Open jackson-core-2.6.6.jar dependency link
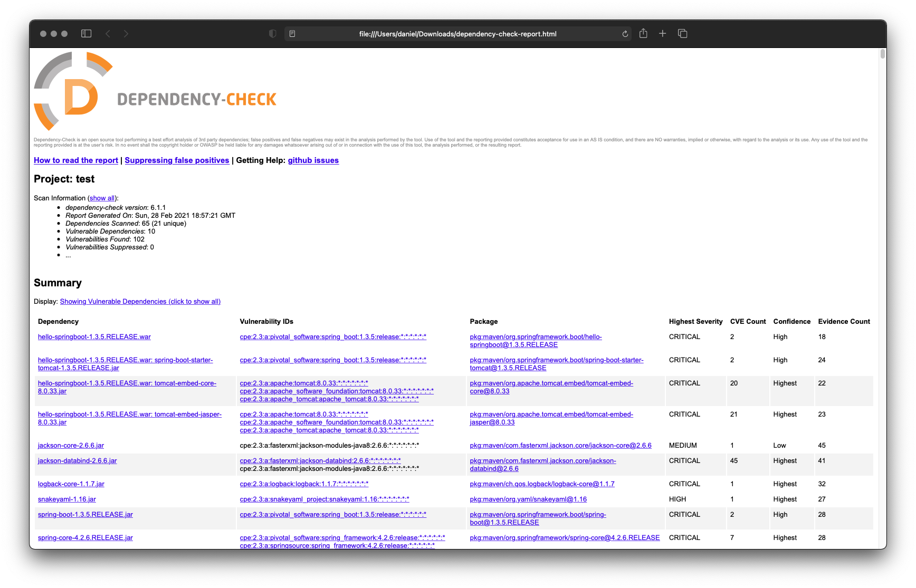Viewport: 916px width, 588px height. pyautogui.click(x=71, y=446)
